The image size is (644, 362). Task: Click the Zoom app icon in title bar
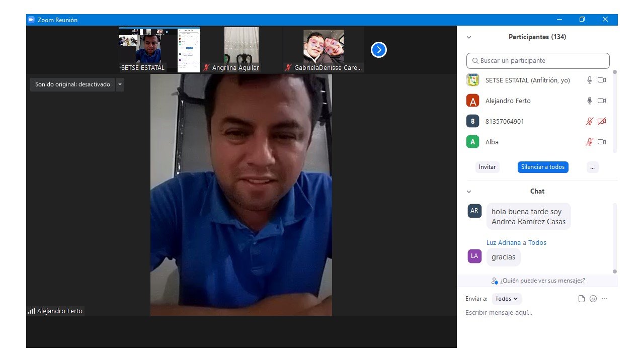tap(31, 20)
